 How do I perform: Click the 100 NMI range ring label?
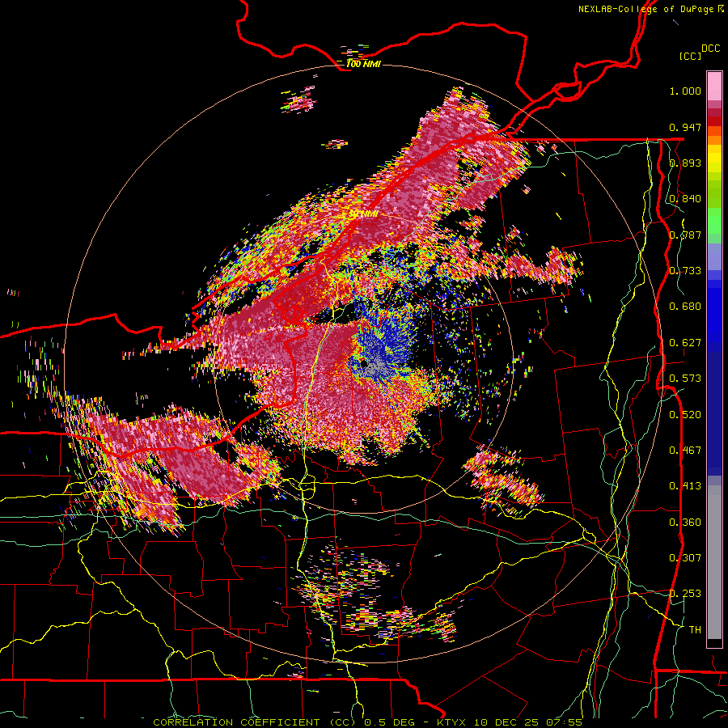(x=363, y=64)
